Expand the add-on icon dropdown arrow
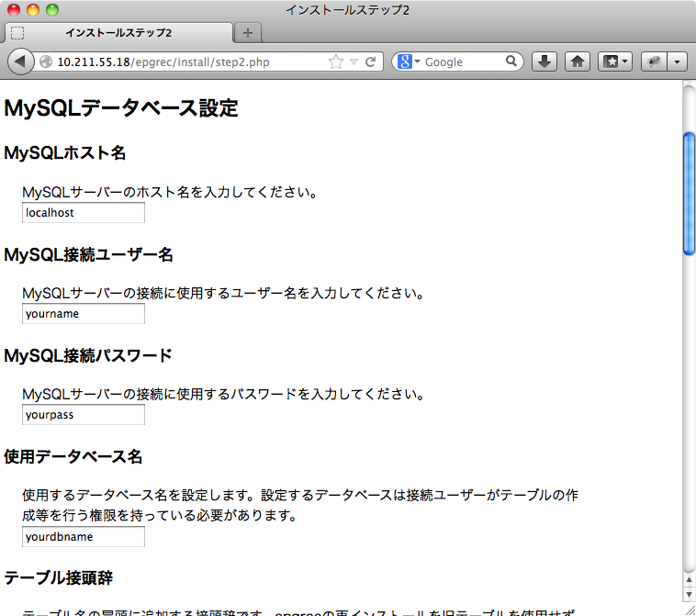This screenshot has height=616, width=696. (x=678, y=62)
